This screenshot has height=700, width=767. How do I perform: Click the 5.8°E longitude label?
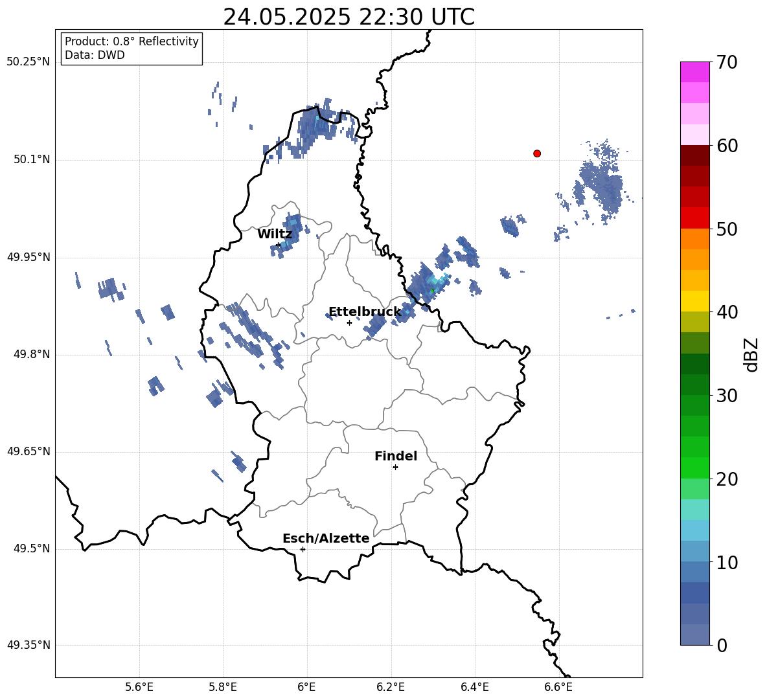pyautogui.click(x=223, y=687)
